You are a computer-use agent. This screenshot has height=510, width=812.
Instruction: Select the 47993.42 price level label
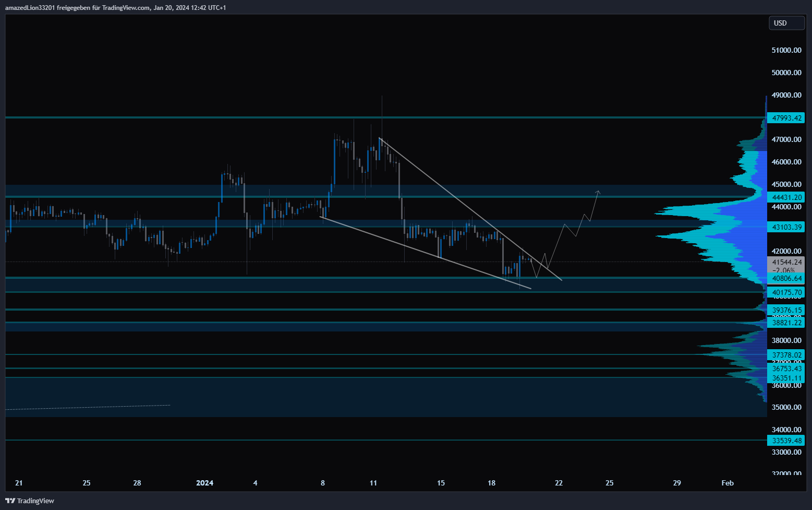[x=786, y=118]
